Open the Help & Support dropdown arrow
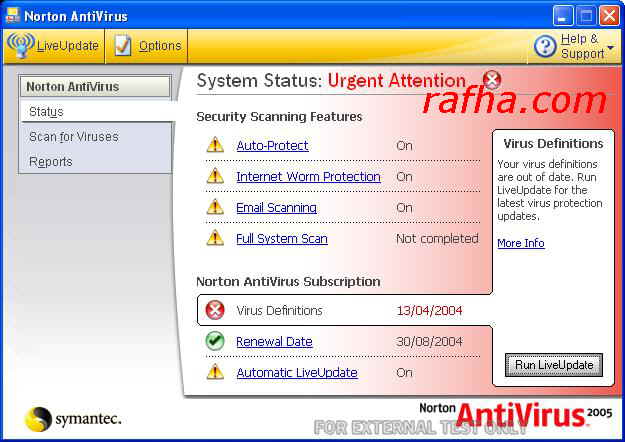Image resolution: width=625 pixels, height=442 pixels. 611,47
